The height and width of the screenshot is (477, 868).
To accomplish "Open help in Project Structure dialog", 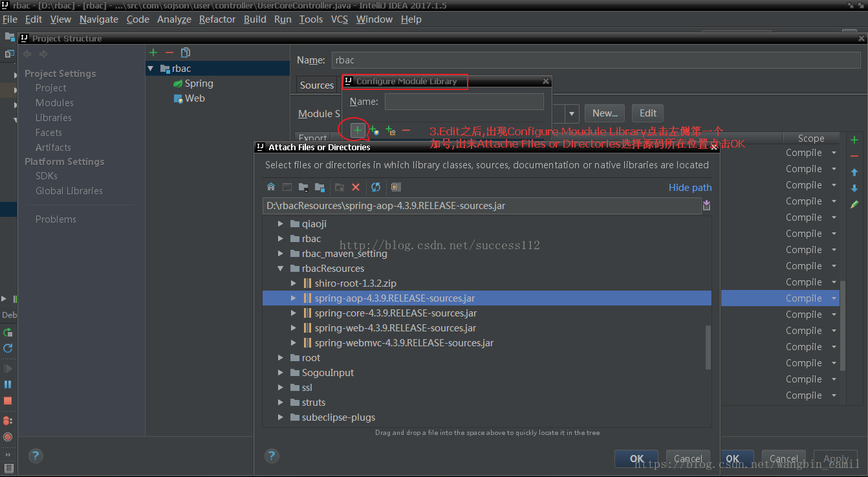I will pyautogui.click(x=36, y=456).
